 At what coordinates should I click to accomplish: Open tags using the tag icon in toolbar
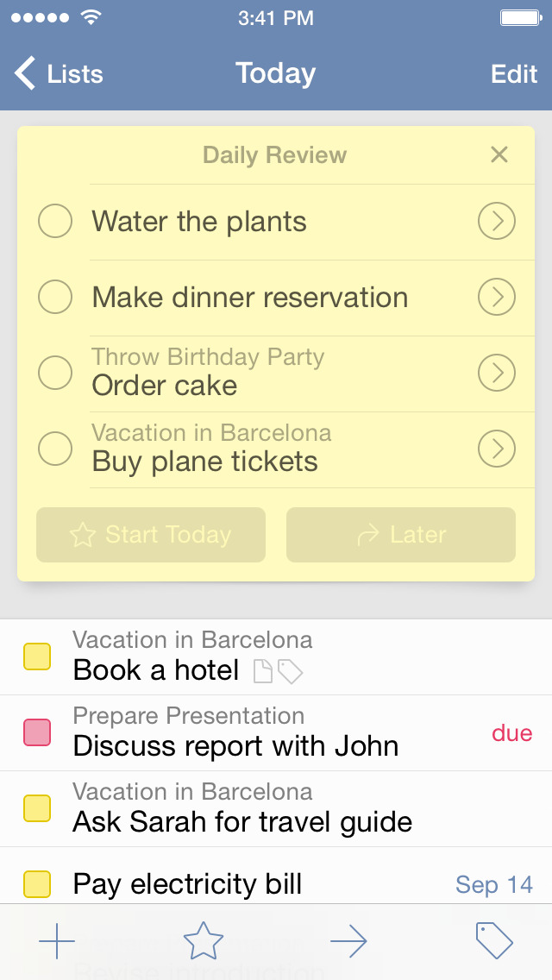[495, 941]
